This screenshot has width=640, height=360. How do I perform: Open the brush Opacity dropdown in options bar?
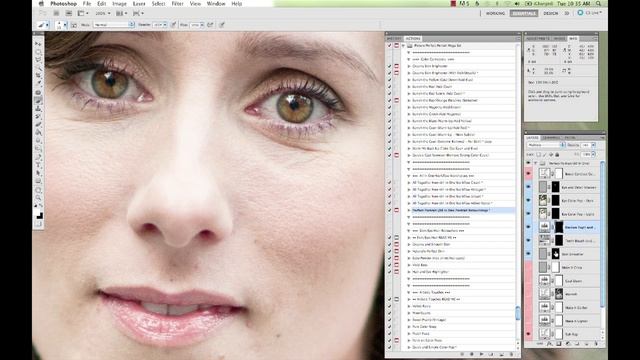tap(165, 25)
